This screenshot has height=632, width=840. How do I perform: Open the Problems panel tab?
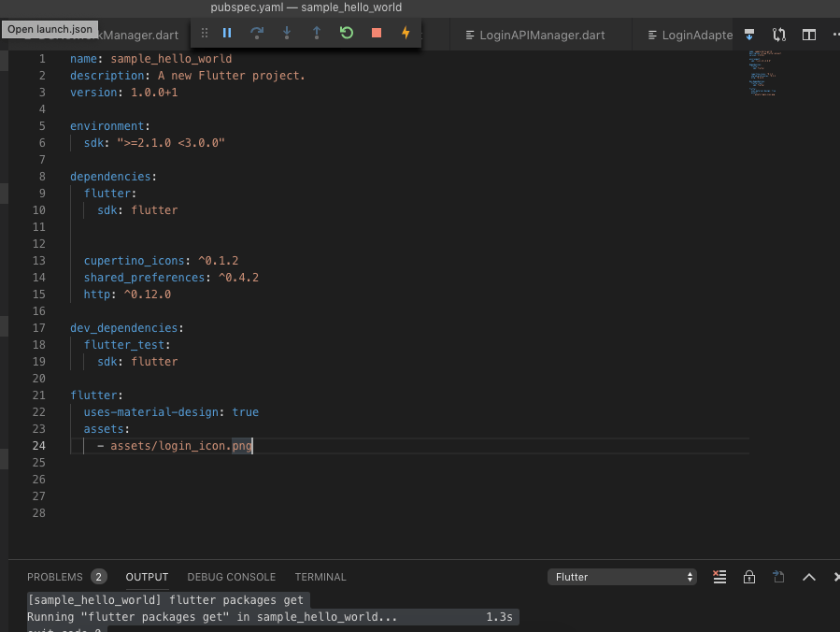click(x=54, y=577)
